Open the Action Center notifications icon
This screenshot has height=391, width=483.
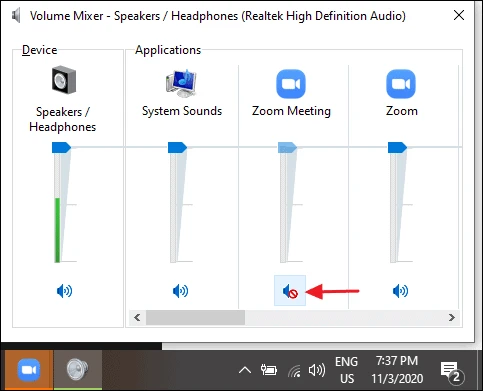(452, 372)
